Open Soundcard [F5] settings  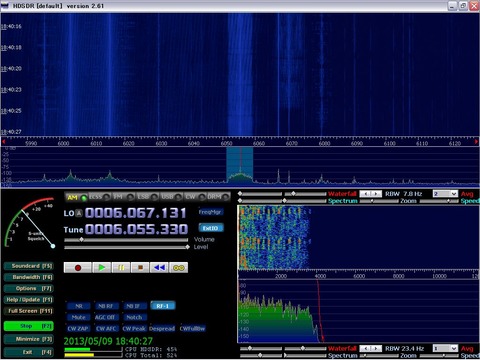[28, 266]
